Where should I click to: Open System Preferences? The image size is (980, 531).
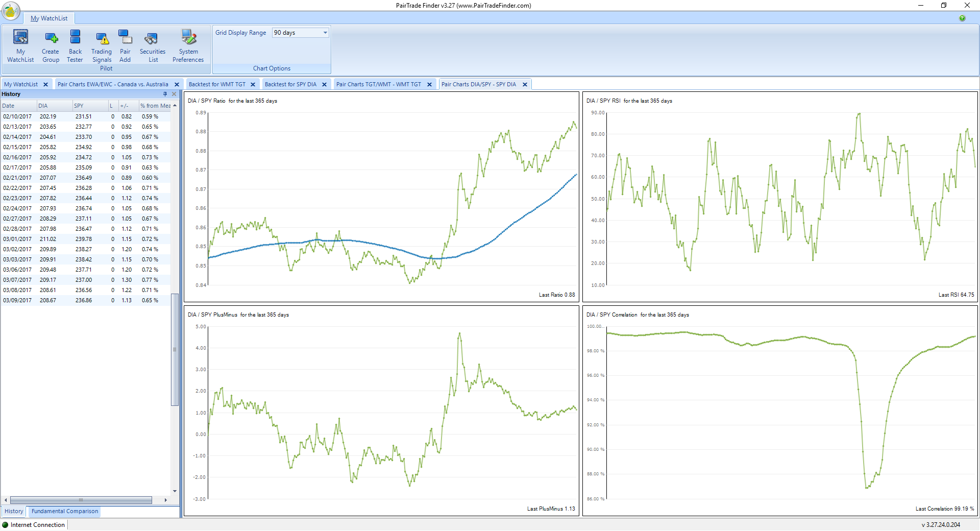(x=188, y=45)
